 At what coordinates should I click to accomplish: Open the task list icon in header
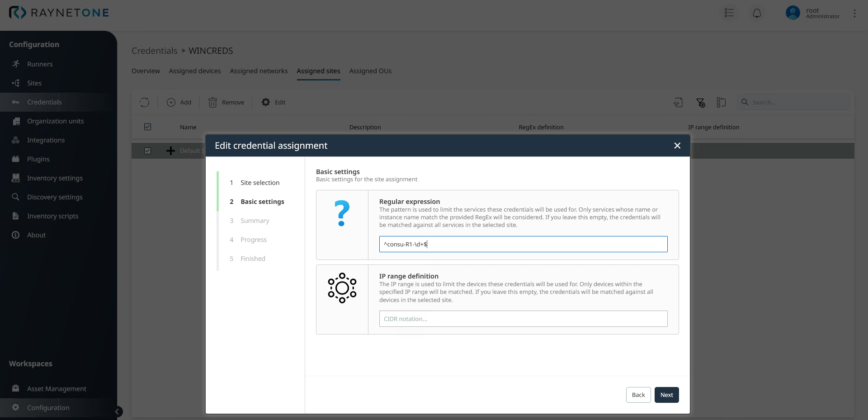tap(729, 13)
